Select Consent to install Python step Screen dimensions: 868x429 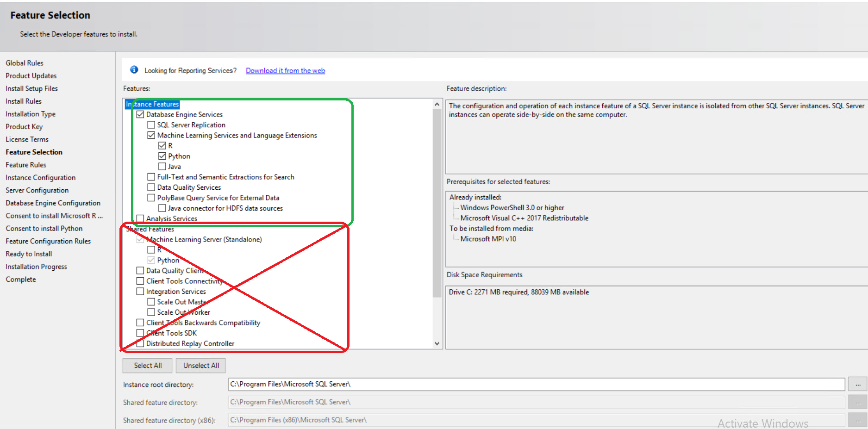coord(44,229)
